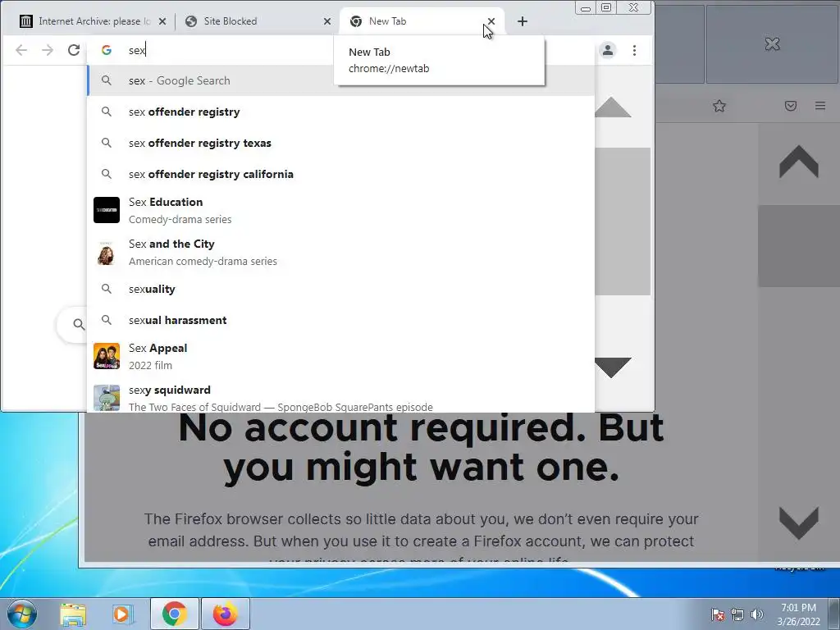The image size is (840, 630).
Task: Click scrollbar down triangle in Chrome page
Action: point(613,367)
